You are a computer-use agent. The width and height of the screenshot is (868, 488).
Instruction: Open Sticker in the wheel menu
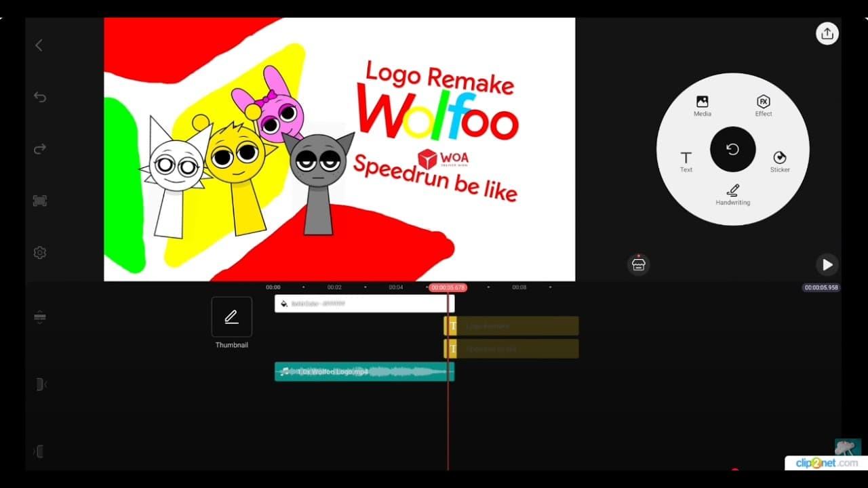coord(780,162)
